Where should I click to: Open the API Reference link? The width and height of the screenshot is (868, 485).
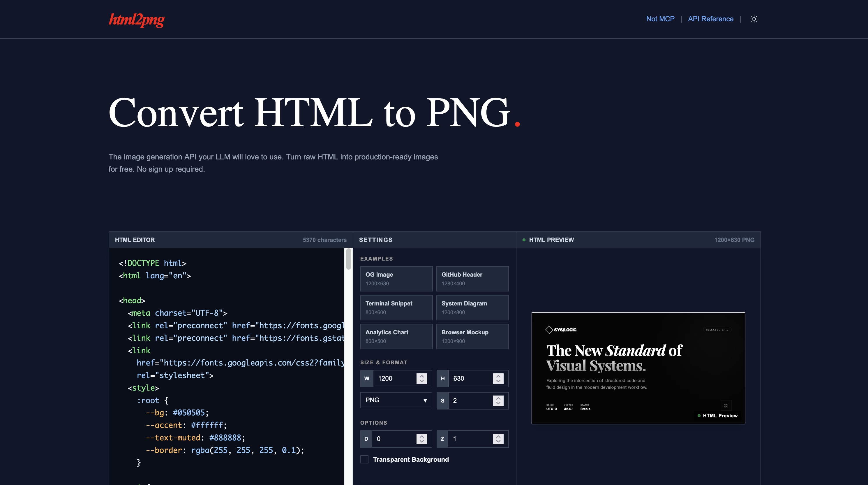[x=710, y=19]
